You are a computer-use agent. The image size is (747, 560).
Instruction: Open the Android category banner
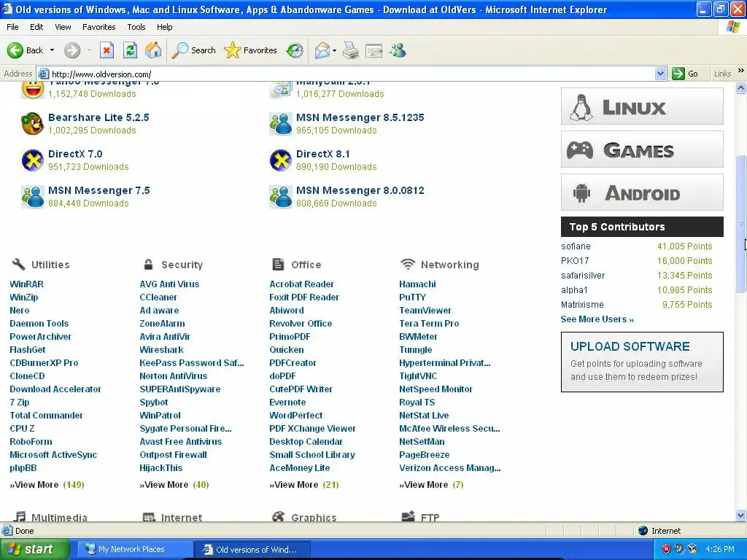point(642,192)
